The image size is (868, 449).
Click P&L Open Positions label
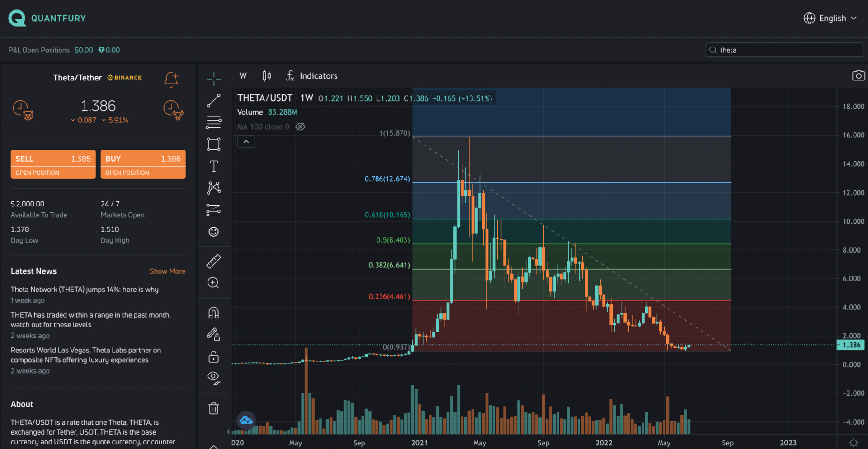point(39,50)
